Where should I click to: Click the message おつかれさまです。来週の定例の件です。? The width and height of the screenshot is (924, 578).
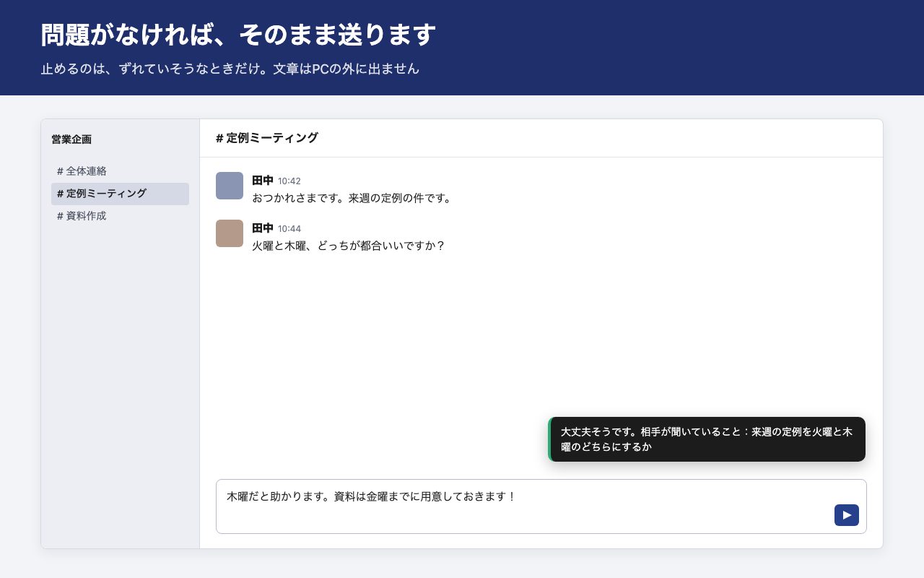(x=354, y=198)
